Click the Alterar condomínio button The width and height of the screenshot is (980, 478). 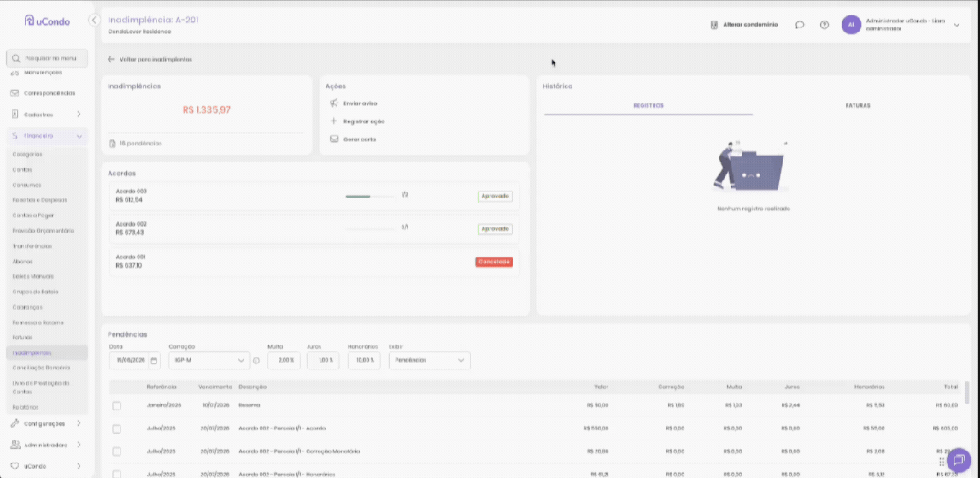coord(744,25)
